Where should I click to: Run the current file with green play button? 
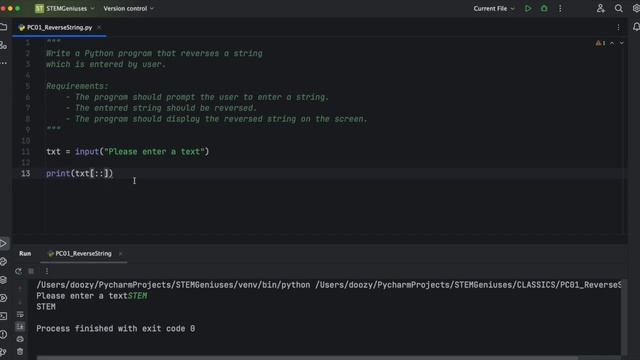coord(528,9)
